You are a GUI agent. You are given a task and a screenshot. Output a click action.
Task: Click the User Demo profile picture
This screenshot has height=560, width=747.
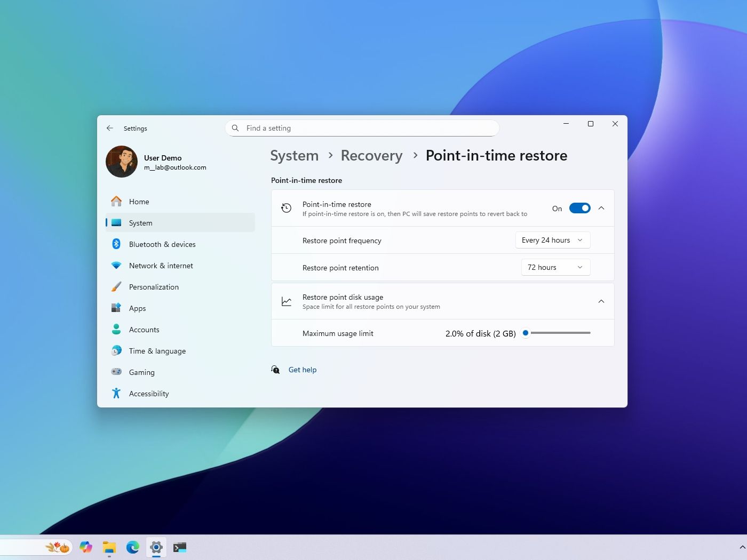(x=122, y=162)
